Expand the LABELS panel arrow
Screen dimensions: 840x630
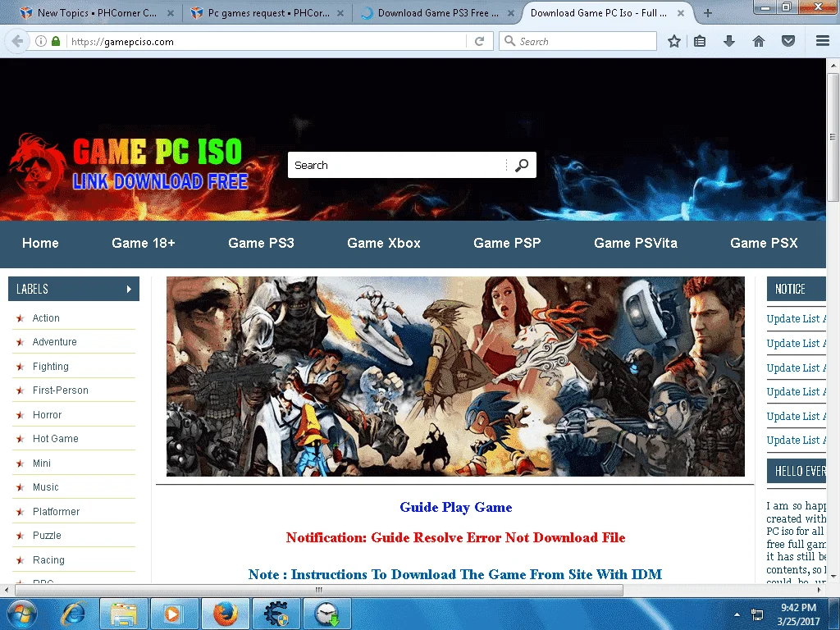(129, 290)
